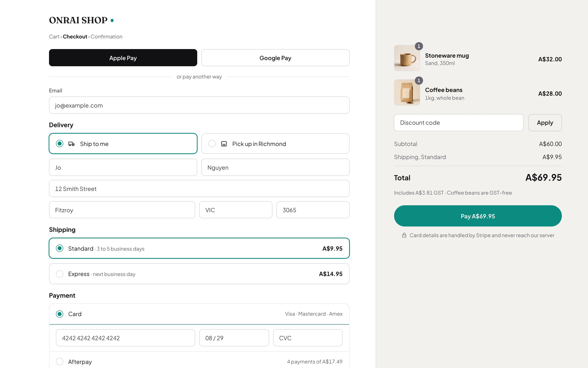
Task: Click the lock icon near the Stripe notice
Action: [404, 235]
